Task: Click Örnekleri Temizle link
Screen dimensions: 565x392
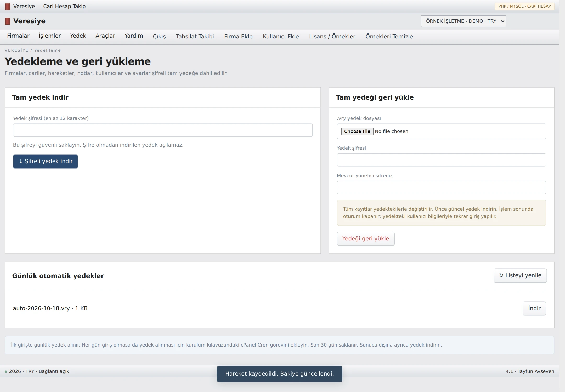Action: point(389,37)
